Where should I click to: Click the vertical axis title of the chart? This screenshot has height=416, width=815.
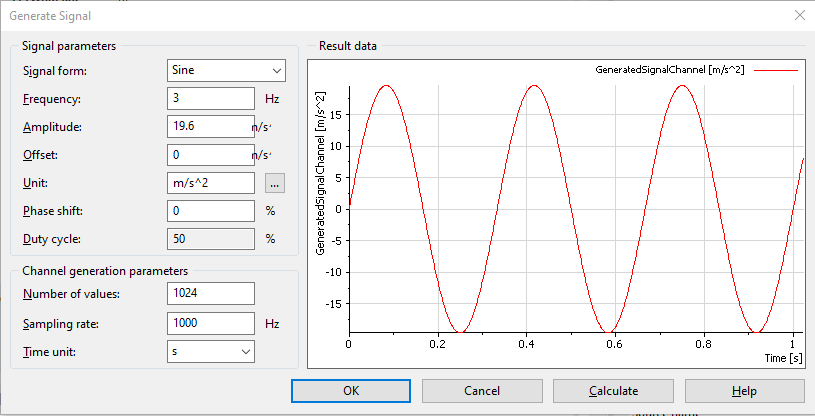point(320,172)
